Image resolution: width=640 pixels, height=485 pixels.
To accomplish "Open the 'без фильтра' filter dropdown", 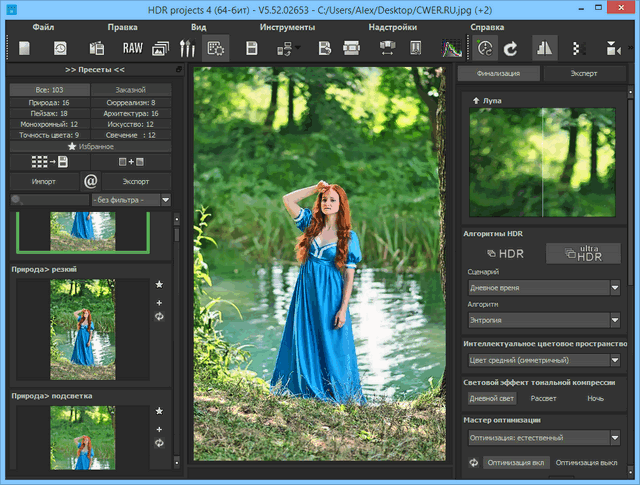I will 131,200.
